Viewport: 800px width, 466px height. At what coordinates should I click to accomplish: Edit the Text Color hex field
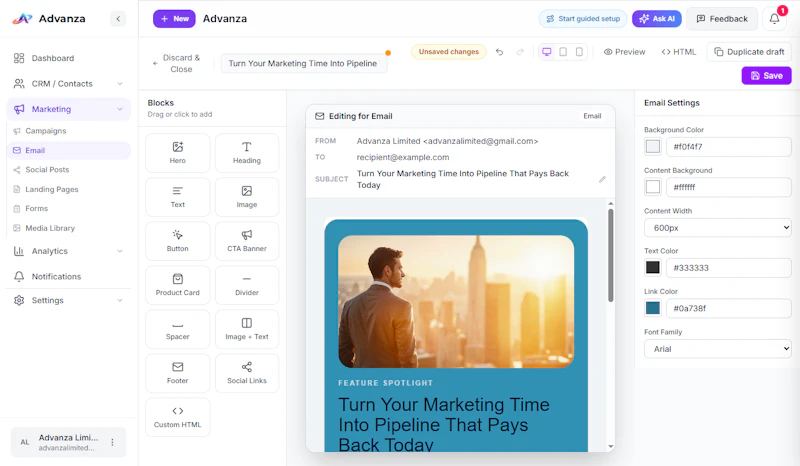click(729, 267)
